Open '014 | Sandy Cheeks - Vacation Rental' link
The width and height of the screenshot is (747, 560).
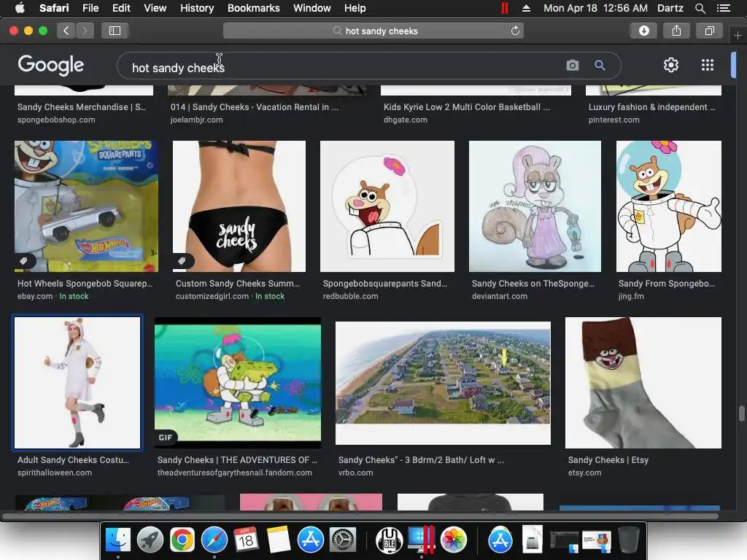pos(255,107)
